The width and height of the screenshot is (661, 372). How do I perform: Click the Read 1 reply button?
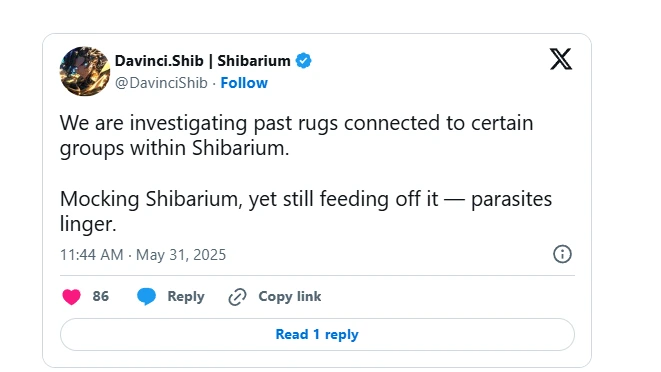click(x=317, y=334)
